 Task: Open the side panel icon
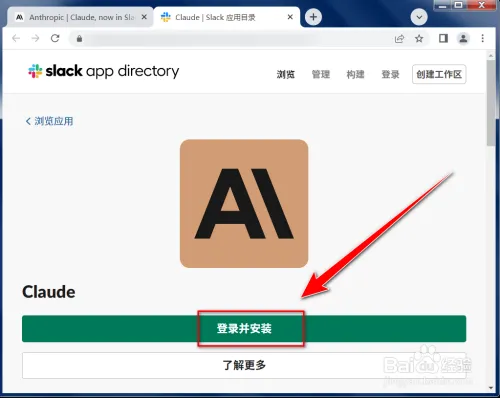443,38
